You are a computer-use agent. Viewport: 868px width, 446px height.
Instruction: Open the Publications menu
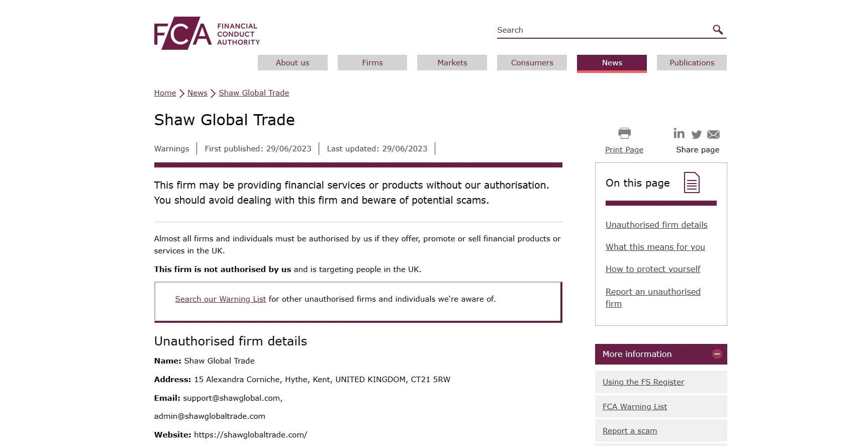click(x=692, y=63)
